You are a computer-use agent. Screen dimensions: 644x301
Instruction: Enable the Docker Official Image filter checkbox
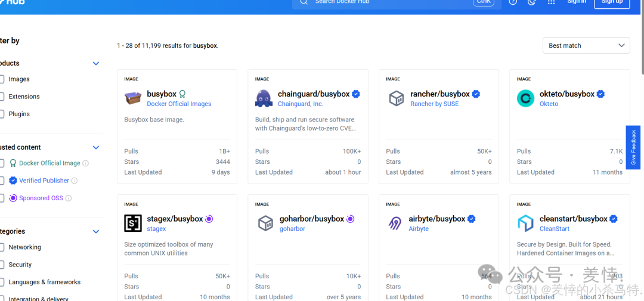click(2, 163)
